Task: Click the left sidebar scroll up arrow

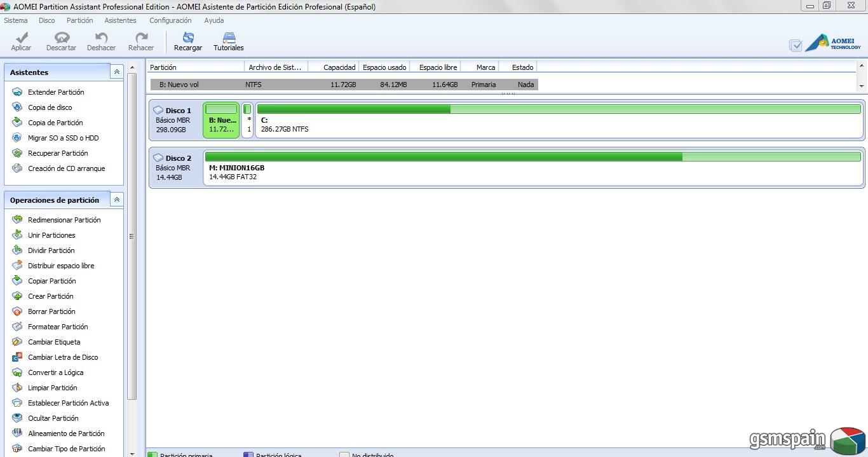Action: (x=132, y=67)
